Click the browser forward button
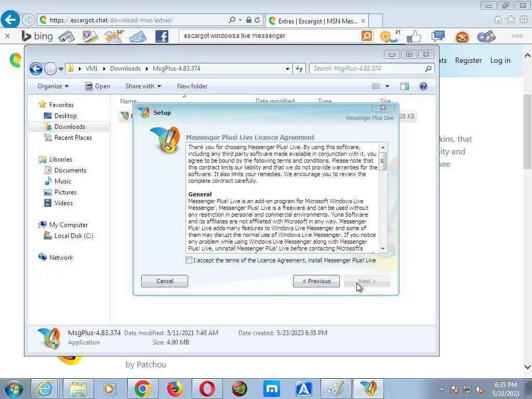Viewport: 532px width, 399px height. [x=29, y=20]
